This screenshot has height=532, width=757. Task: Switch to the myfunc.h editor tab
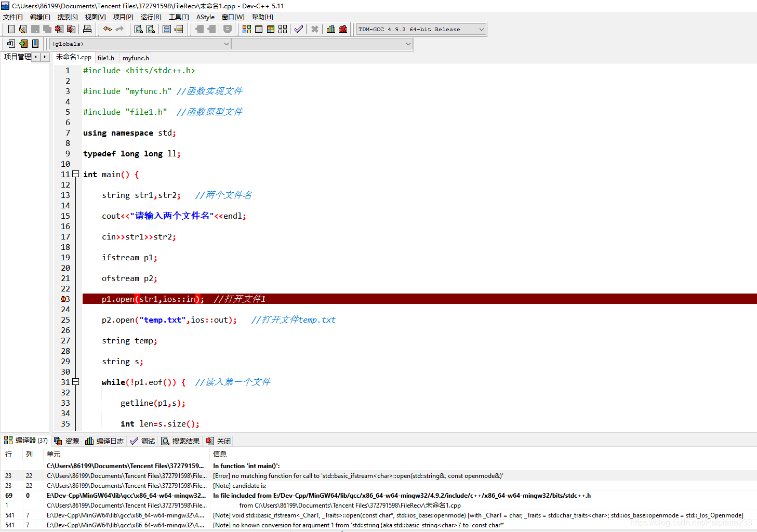[x=136, y=58]
